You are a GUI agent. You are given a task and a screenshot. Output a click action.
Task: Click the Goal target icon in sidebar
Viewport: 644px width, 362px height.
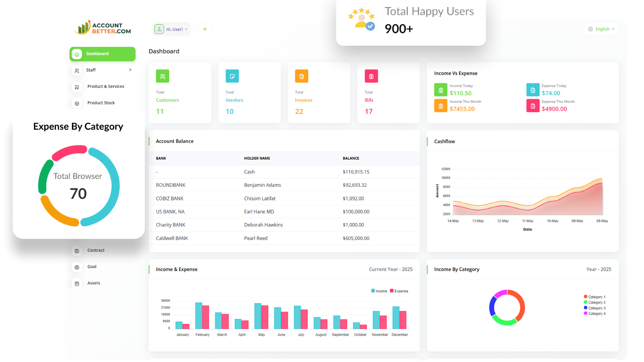(77, 267)
